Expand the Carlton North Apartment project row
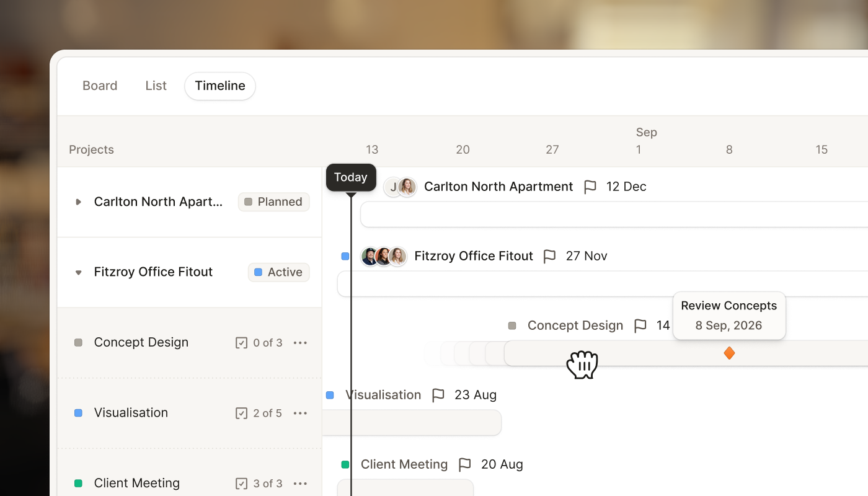 click(78, 201)
